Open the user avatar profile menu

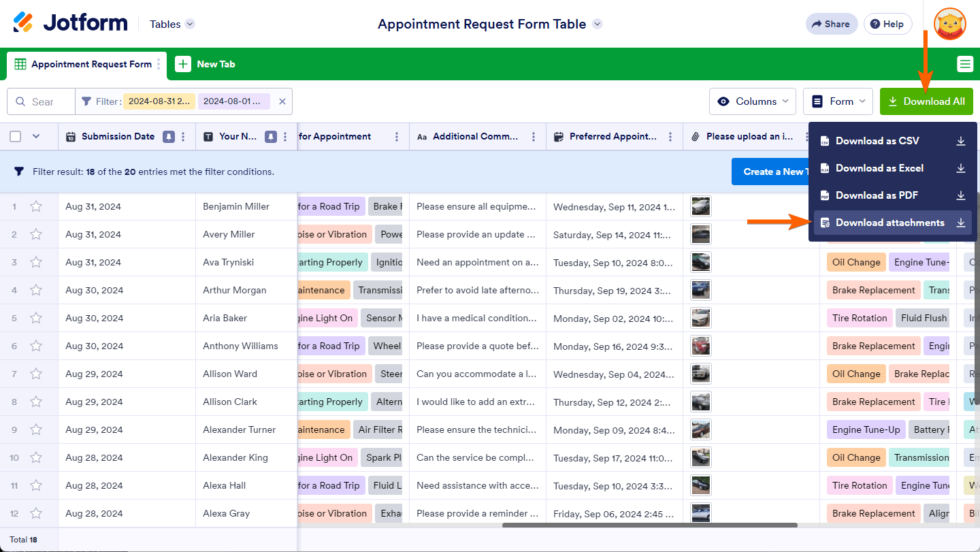tap(949, 24)
